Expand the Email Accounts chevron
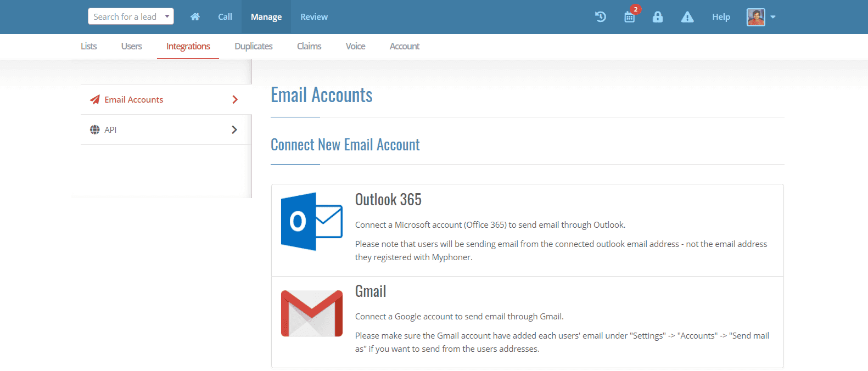Screen dimensions: 868x371 [235, 99]
